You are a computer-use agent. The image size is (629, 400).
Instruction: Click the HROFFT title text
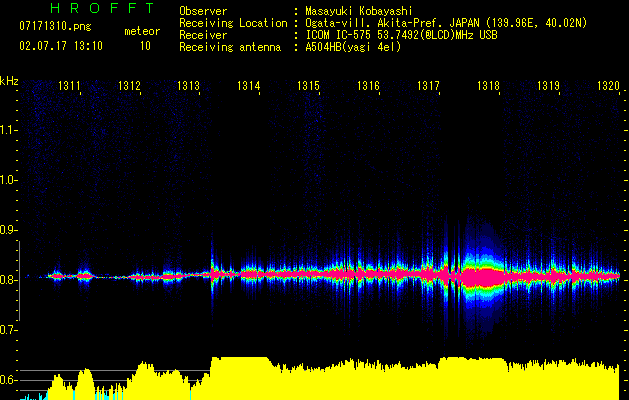click(102, 8)
